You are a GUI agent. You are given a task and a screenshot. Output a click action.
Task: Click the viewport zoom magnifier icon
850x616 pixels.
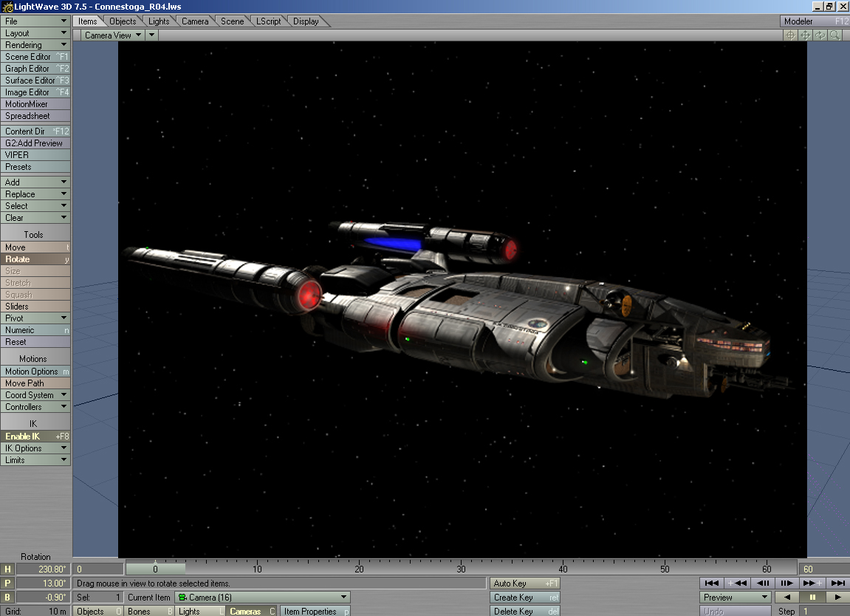pyautogui.click(x=834, y=35)
